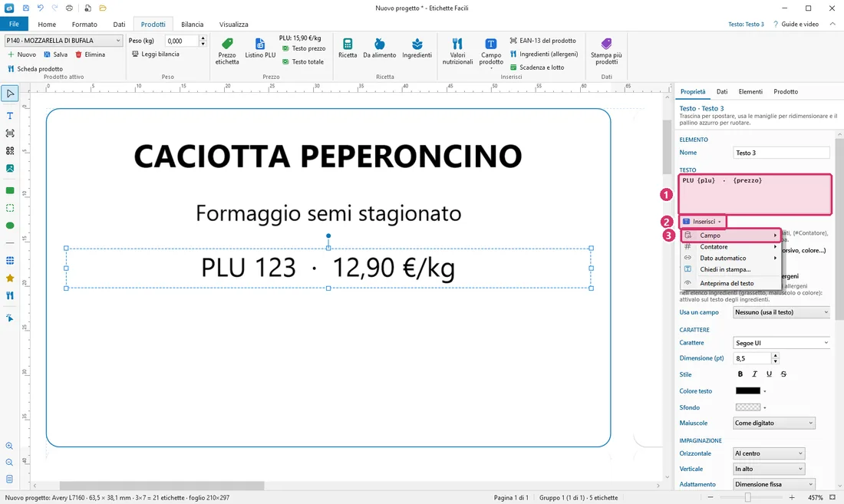Select the table grid tool
The image size is (844, 504).
coord(10,260)
